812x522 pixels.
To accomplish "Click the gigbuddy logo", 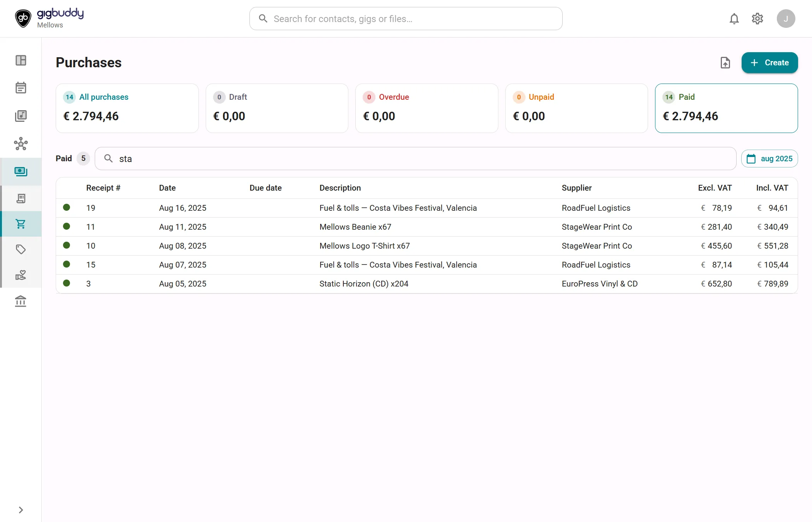I will coord(49,19).
